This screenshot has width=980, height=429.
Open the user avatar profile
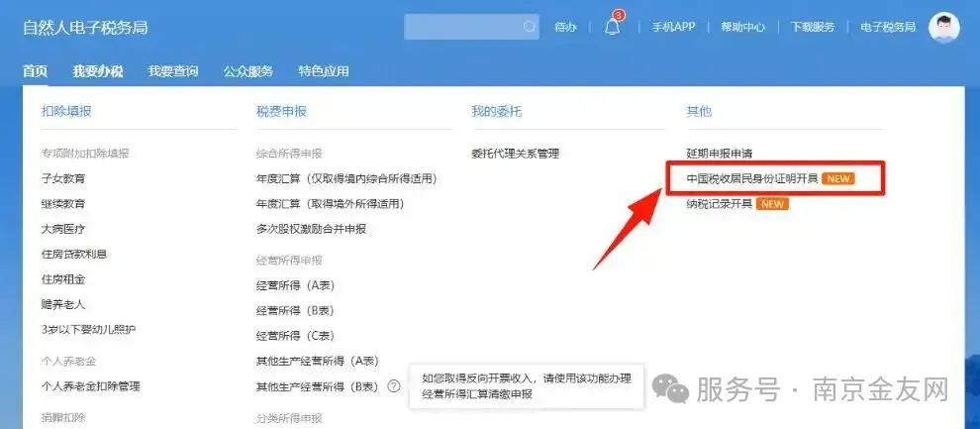tap(943, 28)
